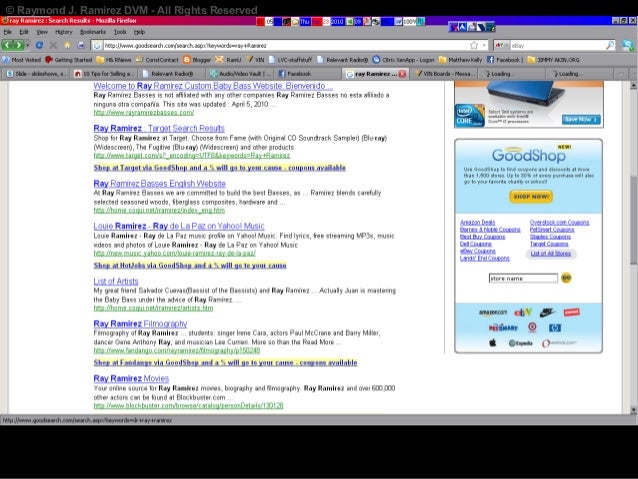Open the search engine selector dropdown
The height and width of the screenshot is (479, 638).
click(502, 46)
